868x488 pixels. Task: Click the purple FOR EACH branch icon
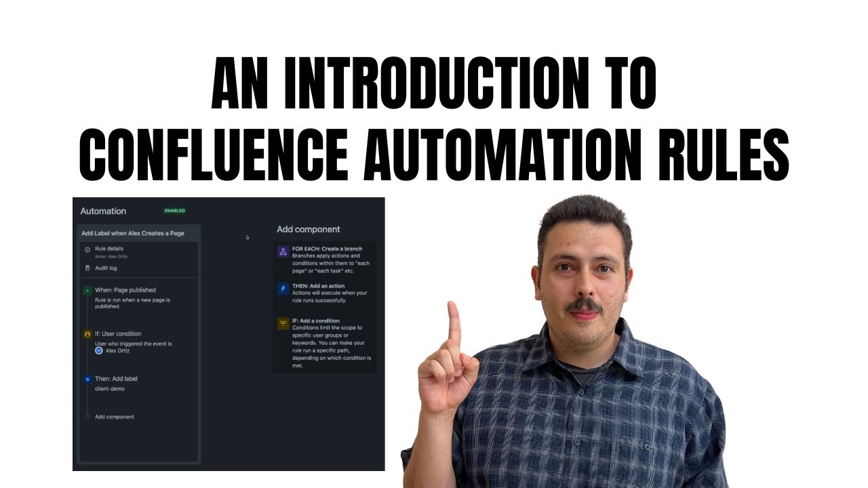click(x=283, y=251)
